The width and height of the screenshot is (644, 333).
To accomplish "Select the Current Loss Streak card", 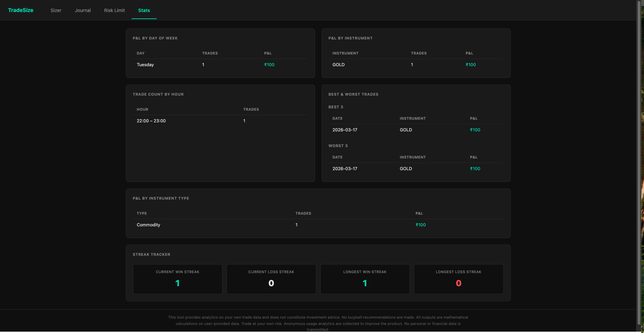I will click(x=271, y=279).
